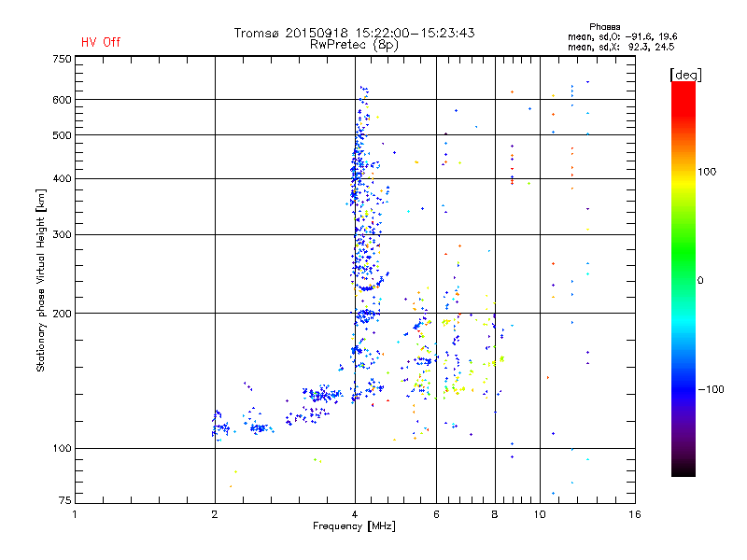Click the x-axis label '2'
Viewport: 747px width, 560px height.
pos(215,514)
